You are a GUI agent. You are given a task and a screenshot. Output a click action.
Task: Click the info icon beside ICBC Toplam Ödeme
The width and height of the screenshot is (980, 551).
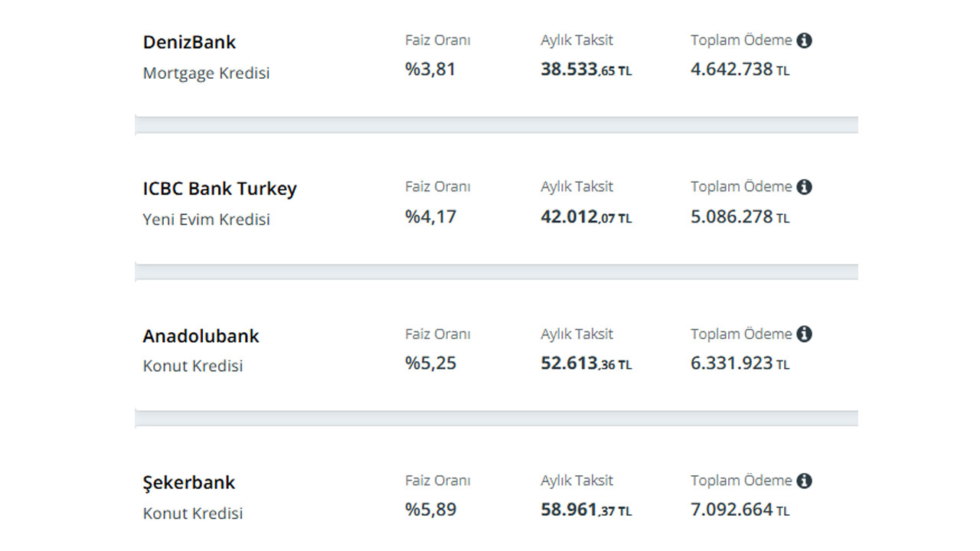[x=804, y=187]
